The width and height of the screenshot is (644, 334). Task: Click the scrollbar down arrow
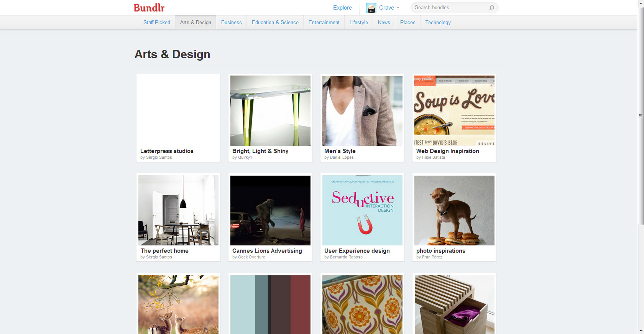click(x=641, y=331)
